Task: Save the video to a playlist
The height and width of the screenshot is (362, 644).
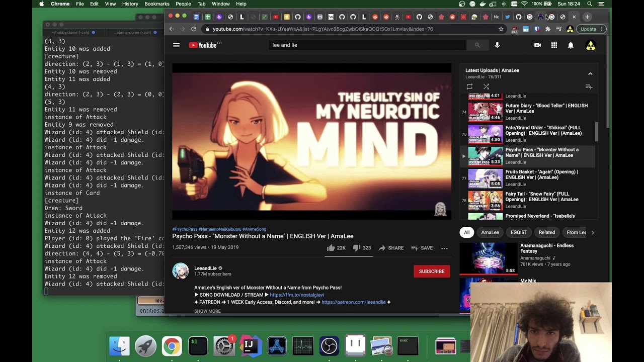Action: [422, 248]
